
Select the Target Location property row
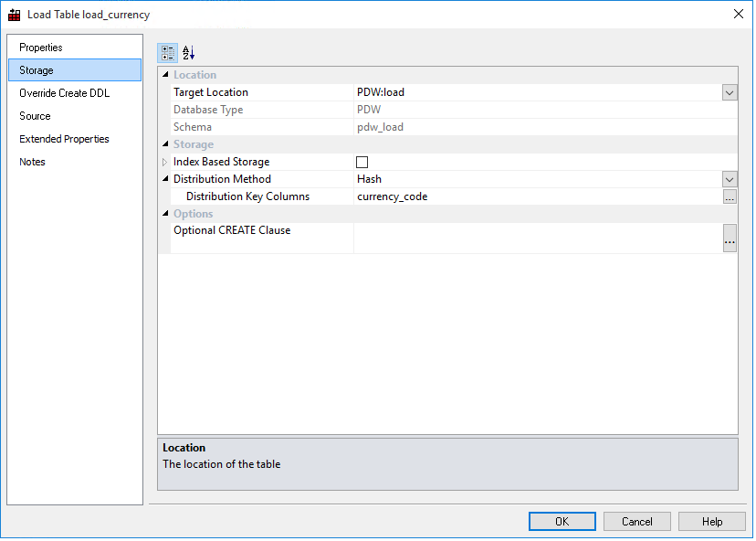[x=454, y=92]
